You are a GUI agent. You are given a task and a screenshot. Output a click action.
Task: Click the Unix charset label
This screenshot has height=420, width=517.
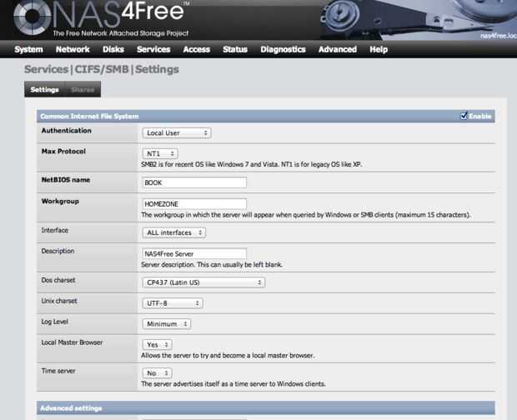point(59,301)
